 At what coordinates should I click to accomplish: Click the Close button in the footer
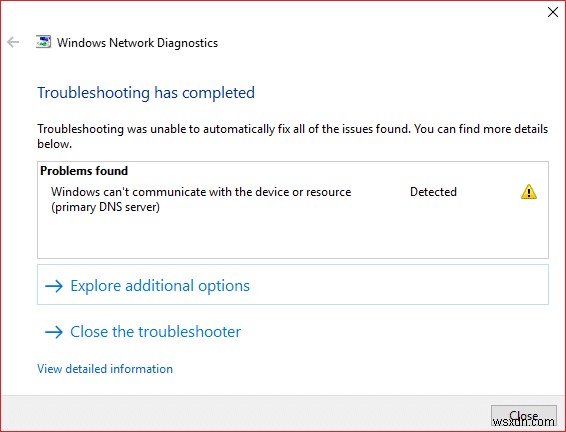pos(523,416)
